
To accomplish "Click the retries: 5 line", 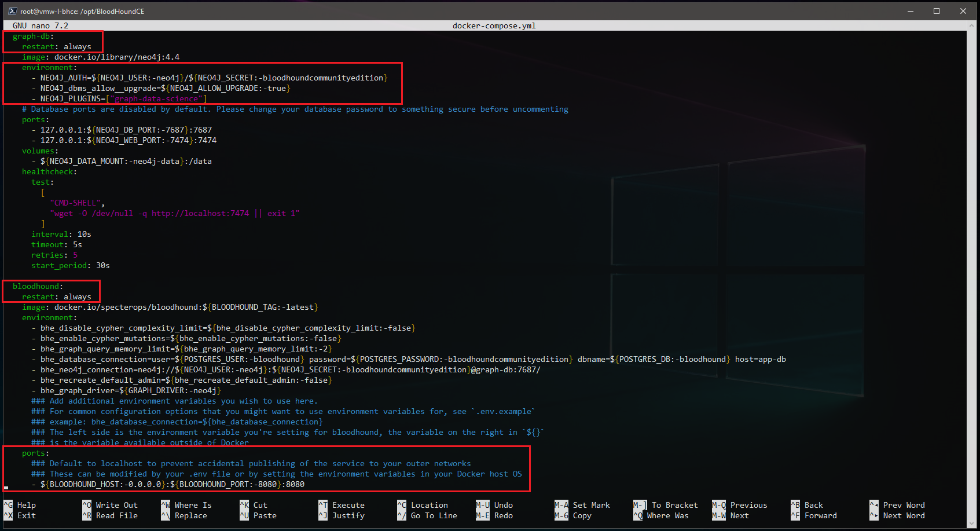I will [x=54, y=255].
